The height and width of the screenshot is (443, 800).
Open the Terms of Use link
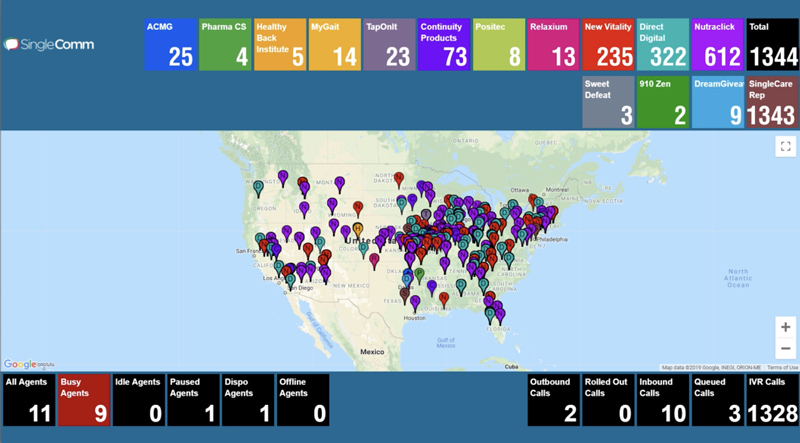pyautogui.click(x=782, y=367)
